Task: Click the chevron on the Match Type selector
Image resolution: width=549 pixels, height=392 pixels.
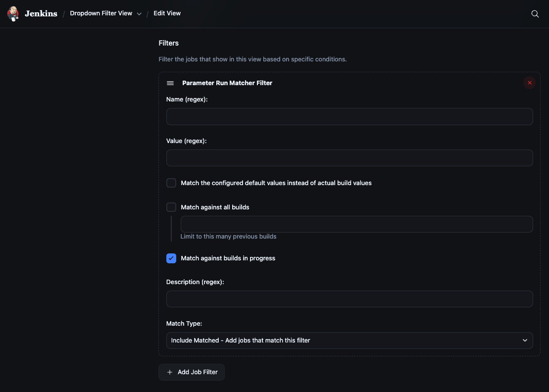Action: coord(524,340)
